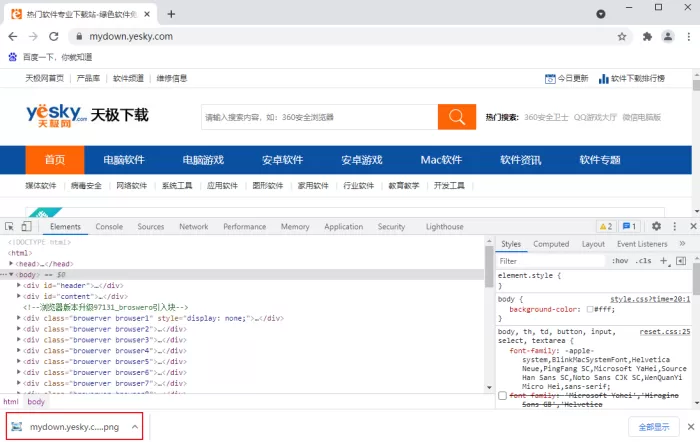
Task: Toggle the computed styles sidebar icon
Action: tap(681, 261)
